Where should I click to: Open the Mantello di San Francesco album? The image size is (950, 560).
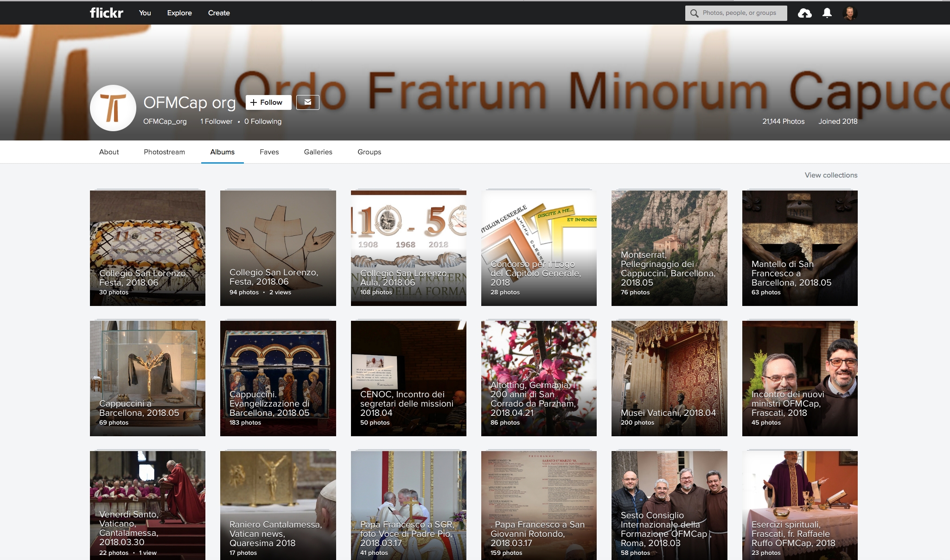(x=799, y=248)
